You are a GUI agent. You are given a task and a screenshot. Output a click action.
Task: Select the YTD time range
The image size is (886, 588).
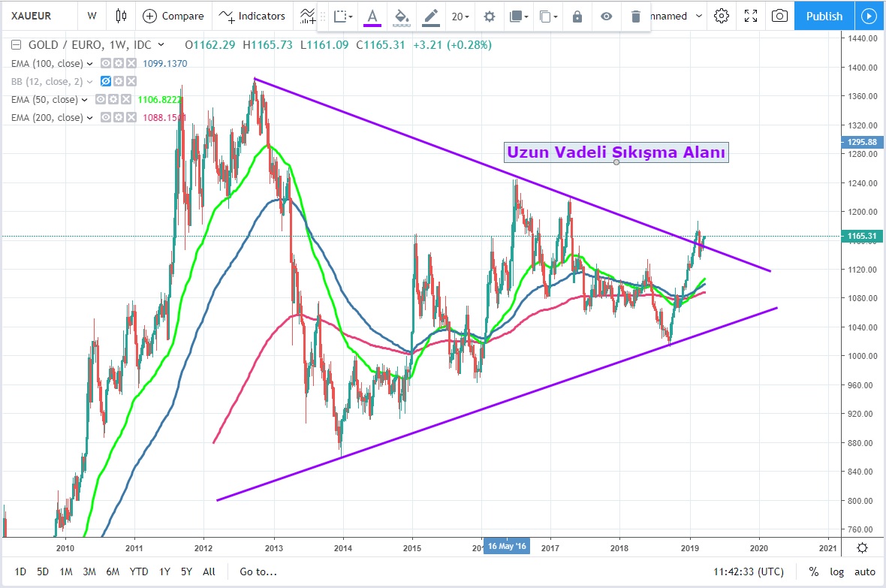pyautogui.click(x=139, y=571)
